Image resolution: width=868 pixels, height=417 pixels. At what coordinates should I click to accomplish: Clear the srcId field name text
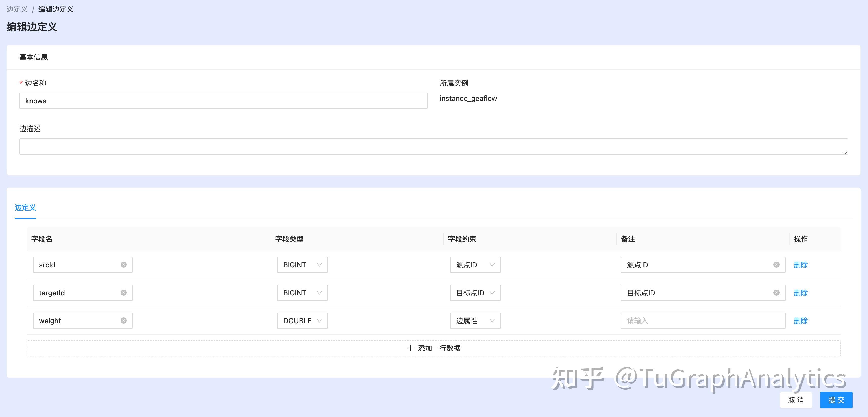point(124,265)
